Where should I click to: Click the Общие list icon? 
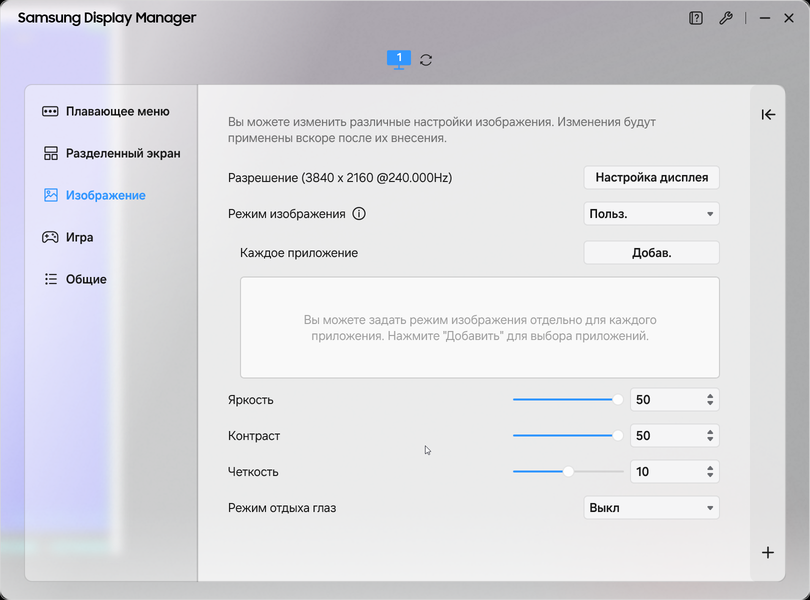[x=51, y=279]
